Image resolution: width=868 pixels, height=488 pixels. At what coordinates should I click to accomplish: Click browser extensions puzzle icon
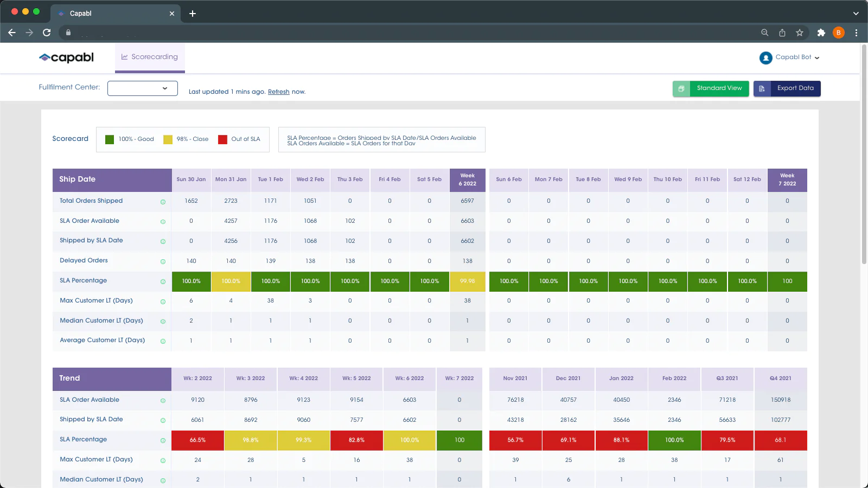point(821,33)
